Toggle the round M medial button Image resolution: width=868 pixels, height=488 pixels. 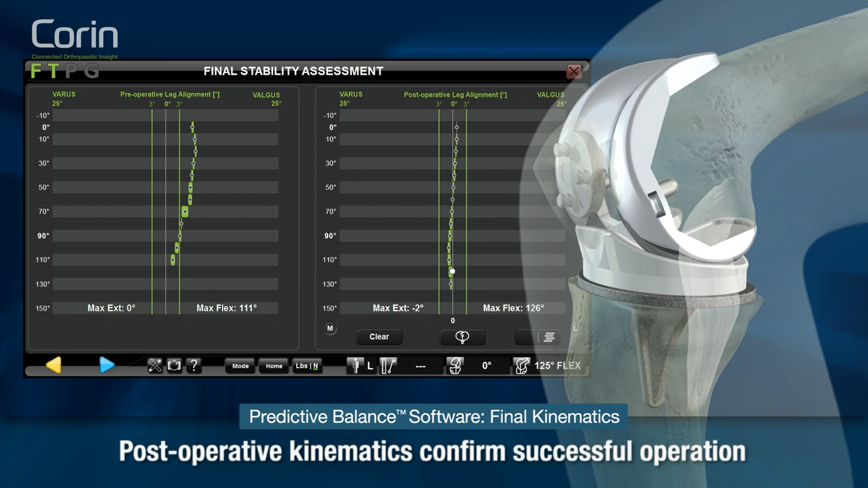click(x=330, y=328)
